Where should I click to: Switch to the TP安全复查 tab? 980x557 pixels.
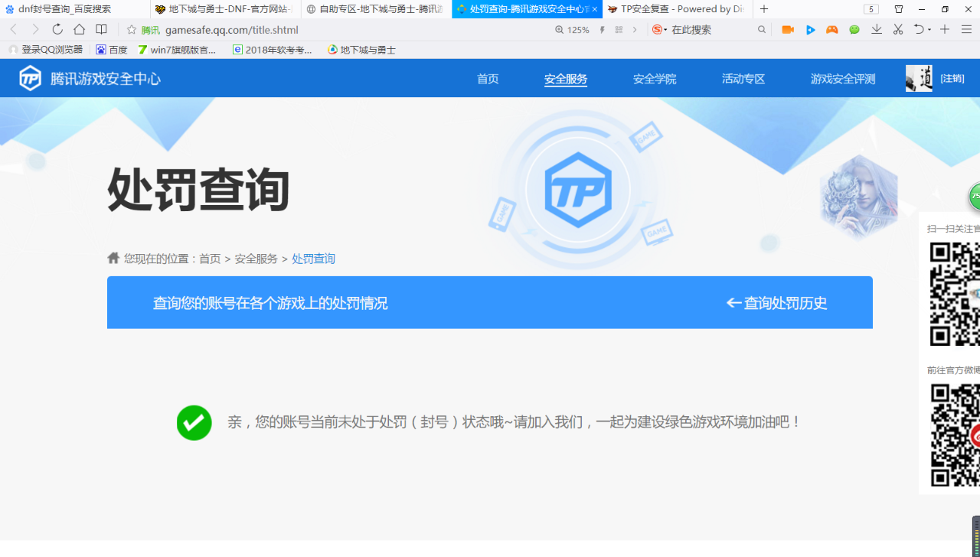681,9
